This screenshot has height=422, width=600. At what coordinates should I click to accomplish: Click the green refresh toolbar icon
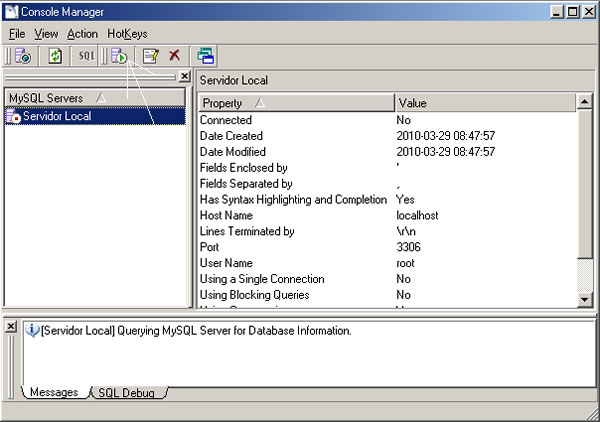click(55, 56)
